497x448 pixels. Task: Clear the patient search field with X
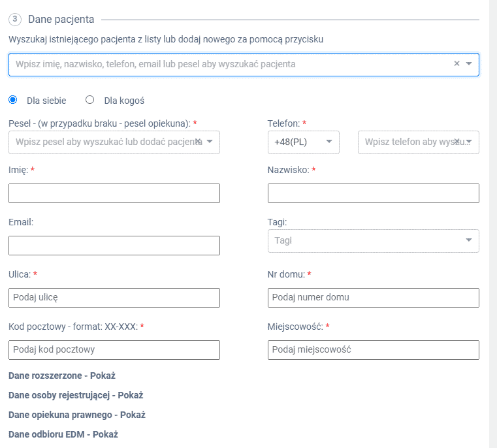(457, 64)
